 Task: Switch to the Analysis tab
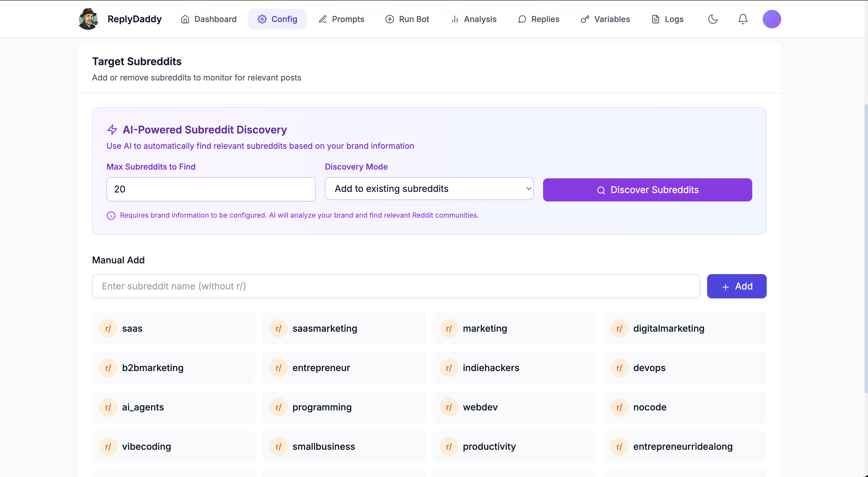[473, 19]
